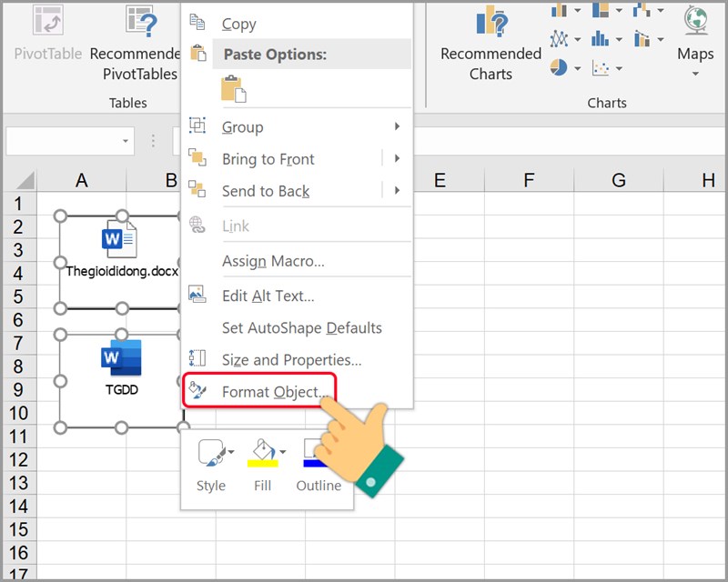728x582 pixels.
Task: Insert a column or bar chart
Action: click(559, 10)
